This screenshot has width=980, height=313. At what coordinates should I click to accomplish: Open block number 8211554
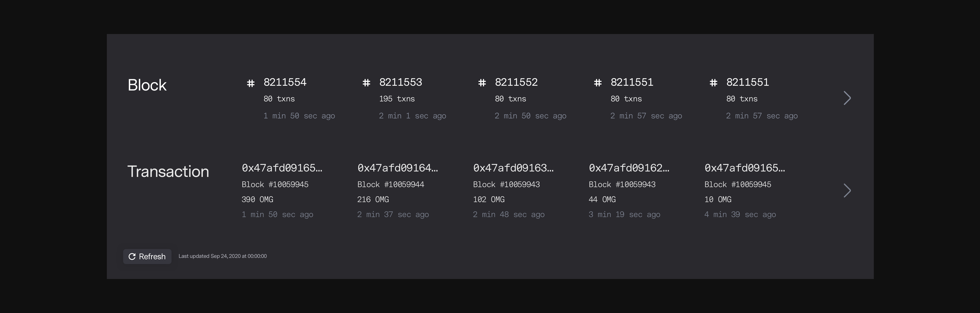coord(285,82)
